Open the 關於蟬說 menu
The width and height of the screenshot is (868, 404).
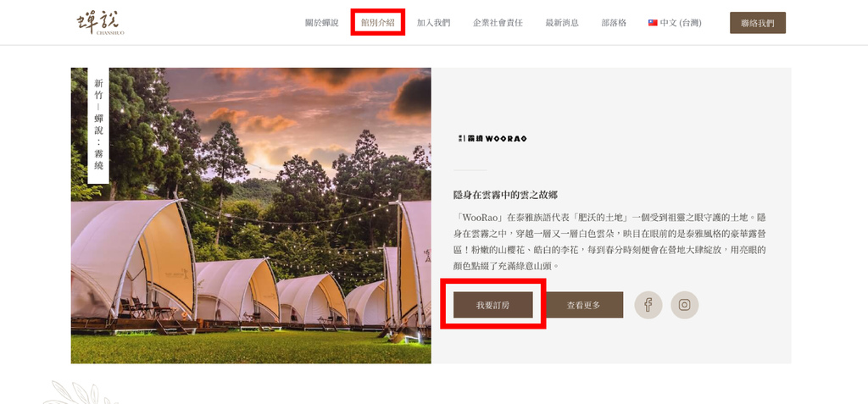coord(321,23)
